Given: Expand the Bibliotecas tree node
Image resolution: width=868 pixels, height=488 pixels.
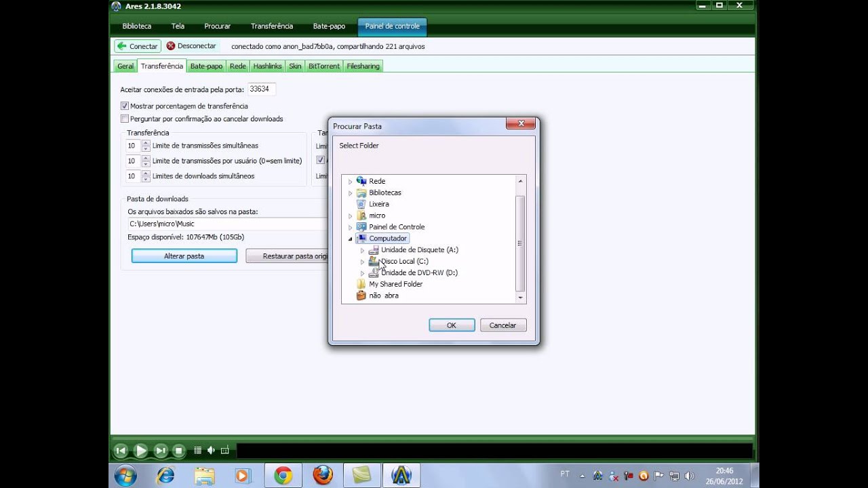Looking at the screenshot, I should (x=351, y=193).
